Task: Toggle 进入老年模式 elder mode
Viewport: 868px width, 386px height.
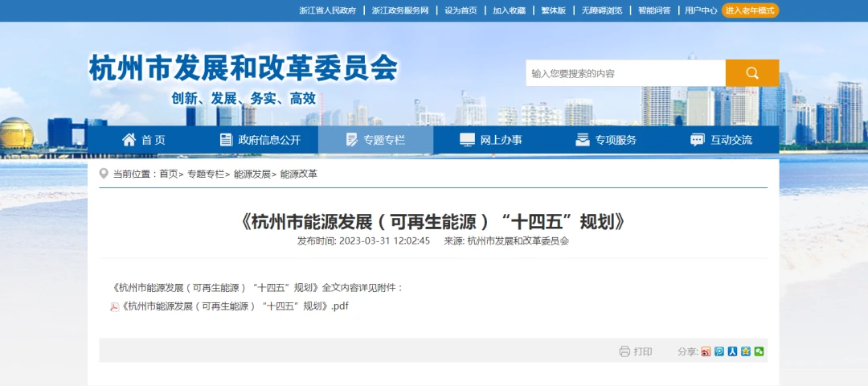Action: click(x=750, y=10)
